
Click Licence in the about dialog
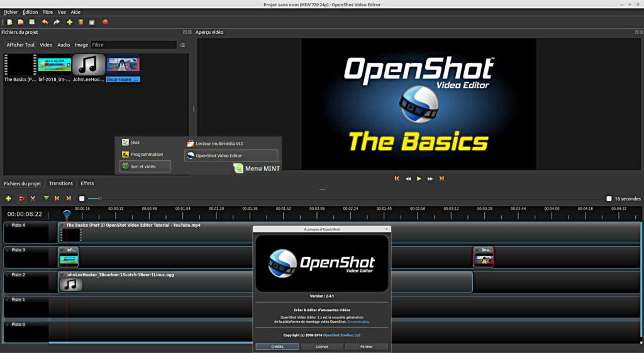pyautogui.click(x=321, y=347)
